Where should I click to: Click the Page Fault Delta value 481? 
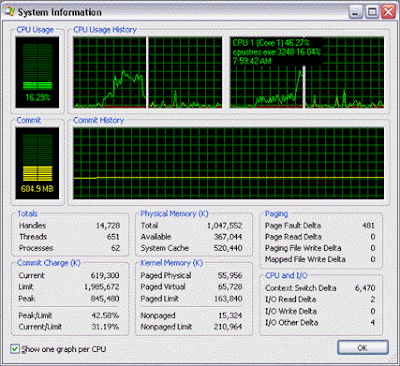click(368, 226)
